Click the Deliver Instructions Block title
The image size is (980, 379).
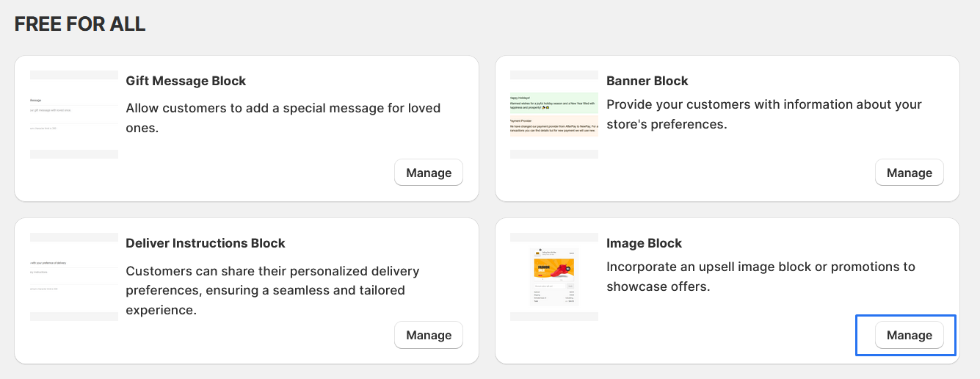(x=206, y=243)
